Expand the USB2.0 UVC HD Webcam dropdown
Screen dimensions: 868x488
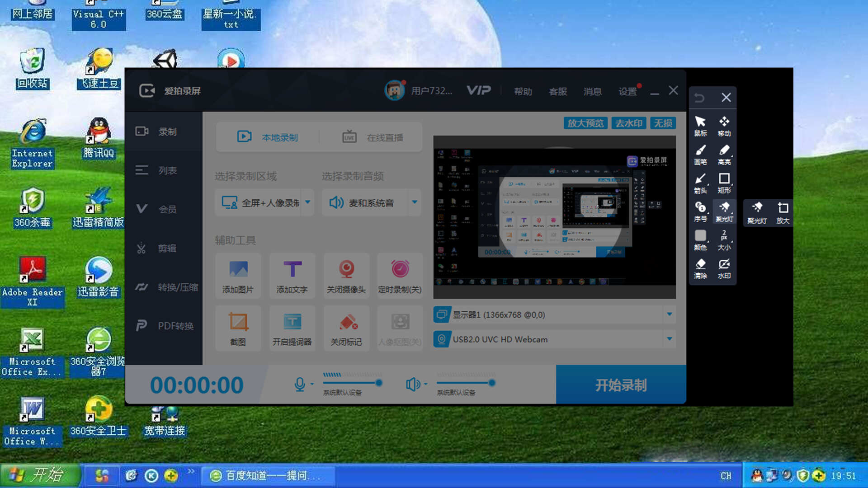670,338
